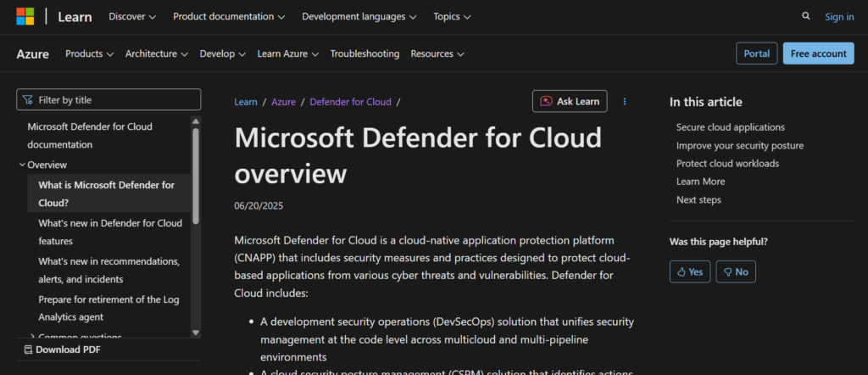Jump to Secure cloud applications section

[x=730, y=127]
